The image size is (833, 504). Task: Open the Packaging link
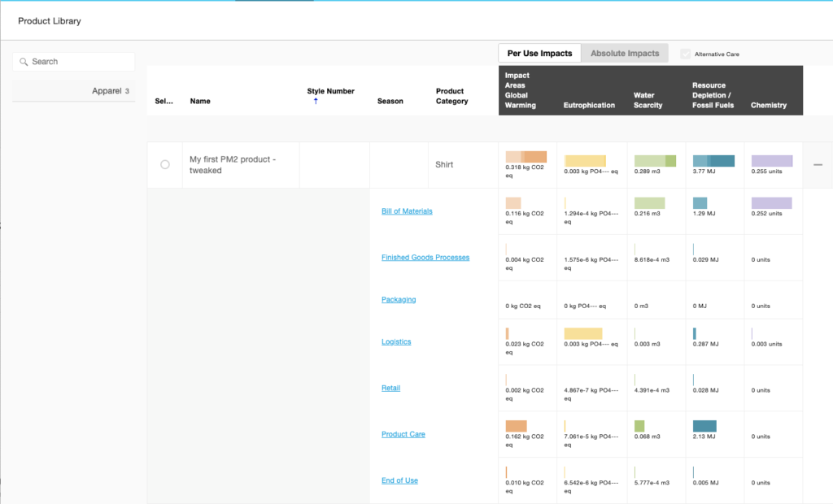click(399, 299)
